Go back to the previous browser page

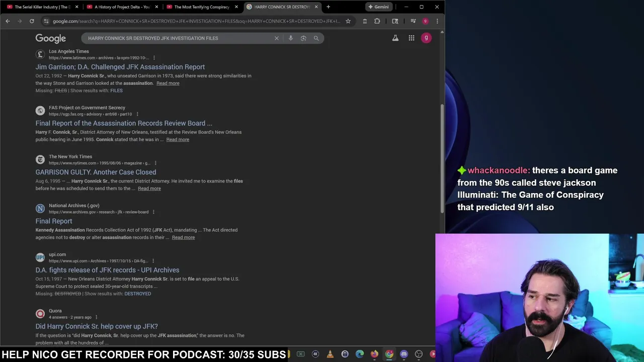(8, 21)
